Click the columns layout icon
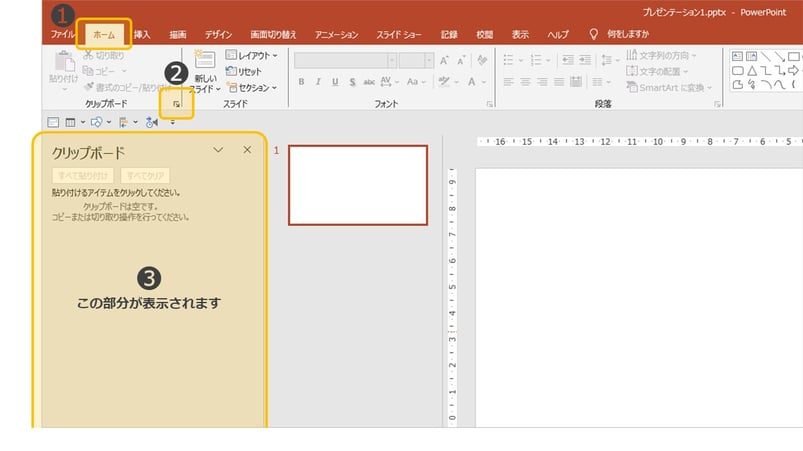Screen dimensions: 803x451 click(x=597, y=82)
